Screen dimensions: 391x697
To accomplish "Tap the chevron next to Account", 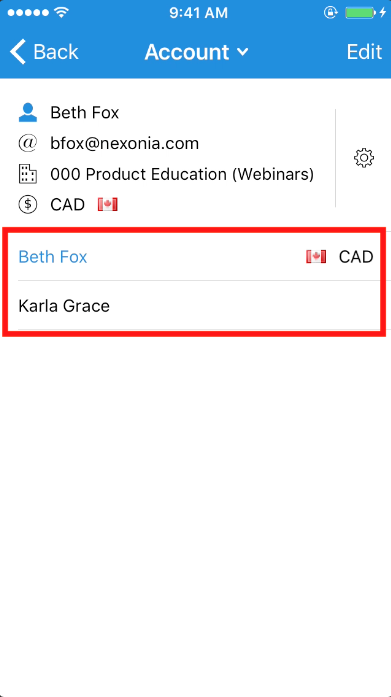I will (243, 52).
